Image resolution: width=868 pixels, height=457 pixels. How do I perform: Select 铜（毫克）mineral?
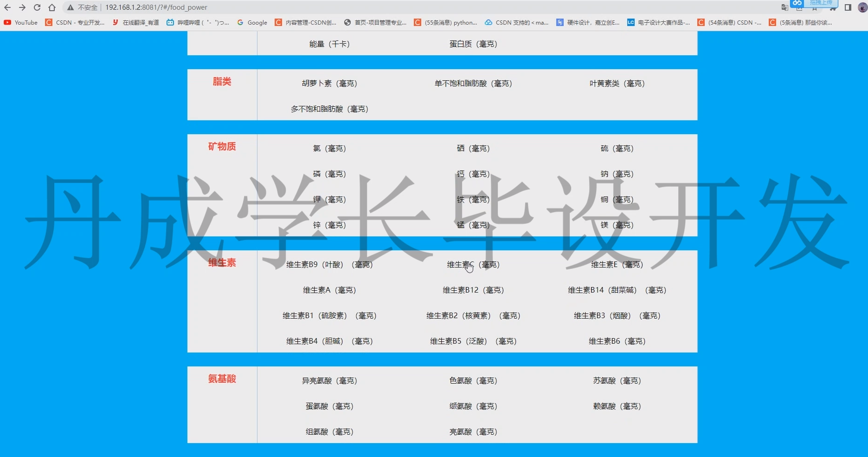coord(617,200)
